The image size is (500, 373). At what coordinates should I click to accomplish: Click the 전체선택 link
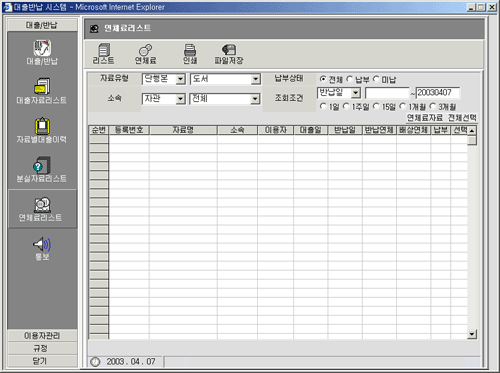tap(462, 118)
